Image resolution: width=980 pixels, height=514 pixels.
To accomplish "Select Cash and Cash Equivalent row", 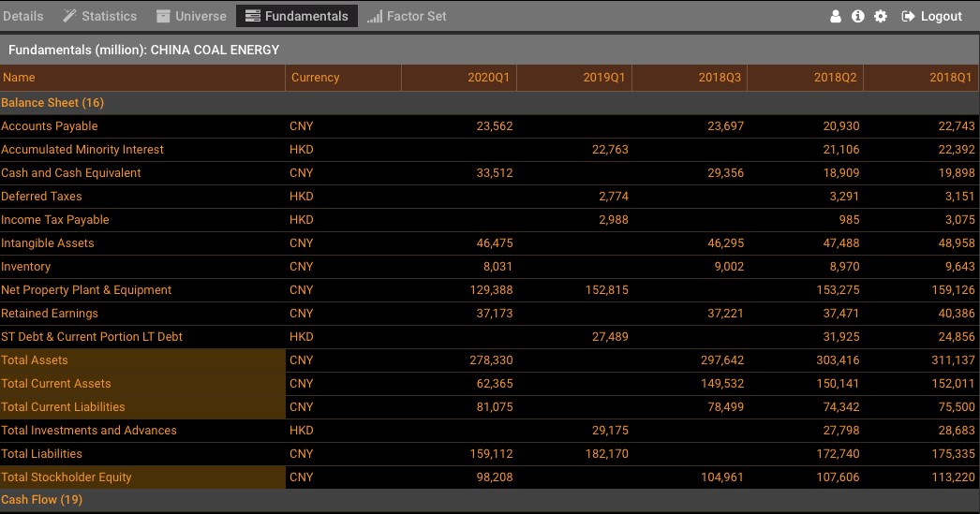I will [490, 173].
